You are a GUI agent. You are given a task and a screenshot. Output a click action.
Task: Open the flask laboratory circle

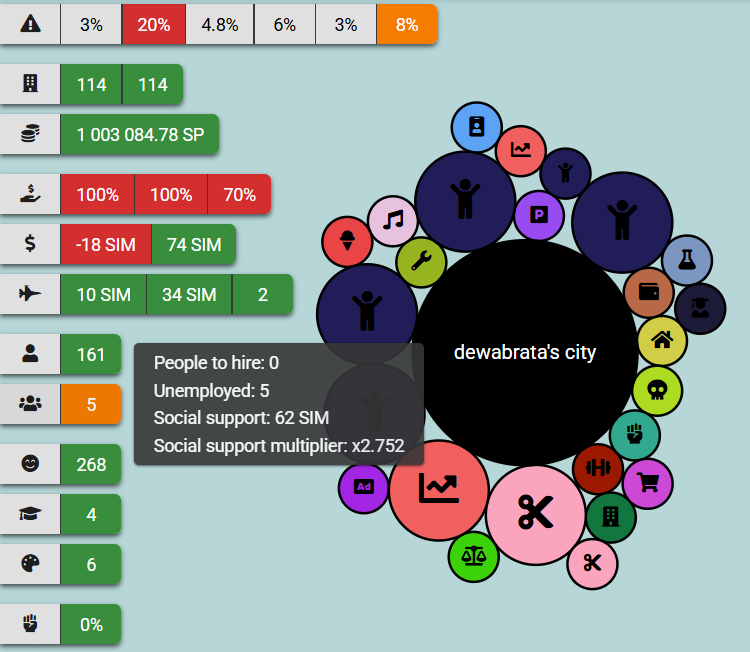[x=687, y=260]
